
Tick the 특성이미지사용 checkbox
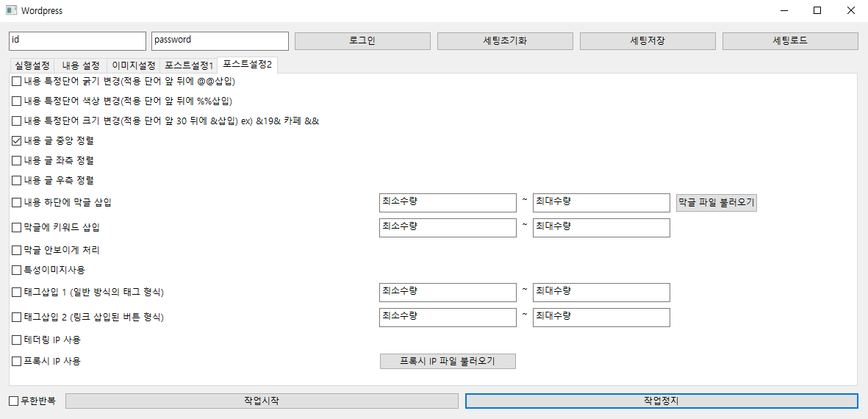coord(17,271)
